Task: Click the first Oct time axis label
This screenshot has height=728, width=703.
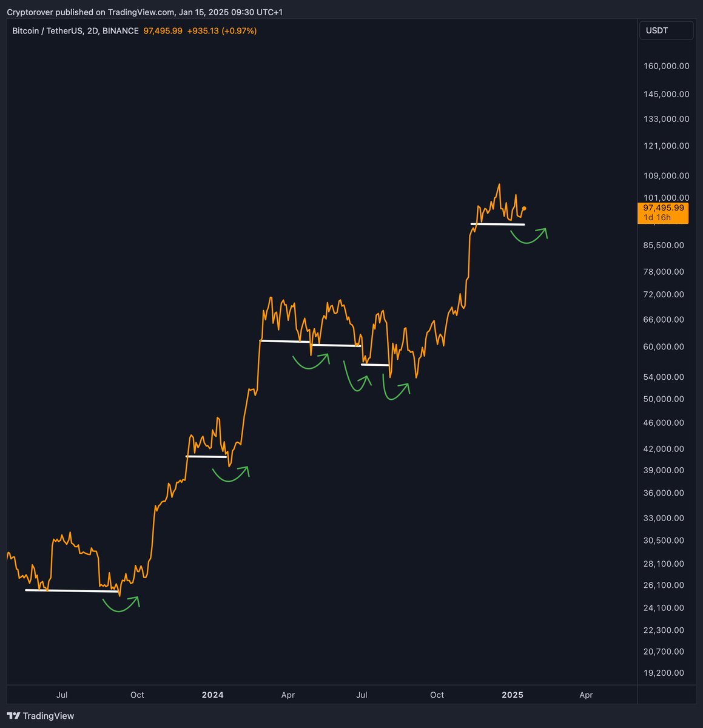Action: (137, 695)
